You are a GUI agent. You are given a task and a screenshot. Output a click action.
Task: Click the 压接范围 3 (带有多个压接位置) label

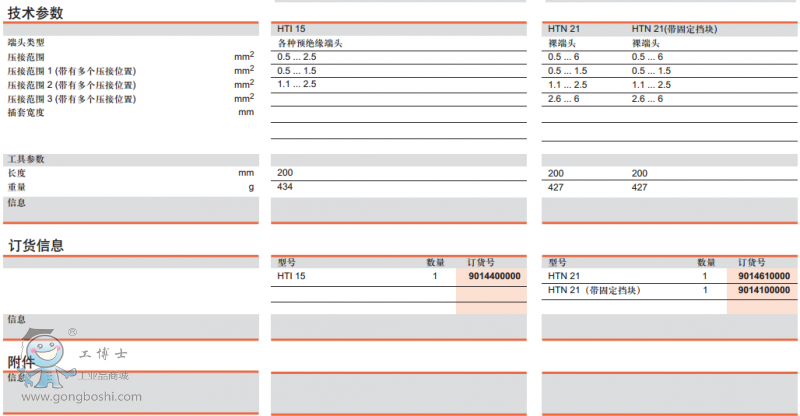tap(71, 99)
